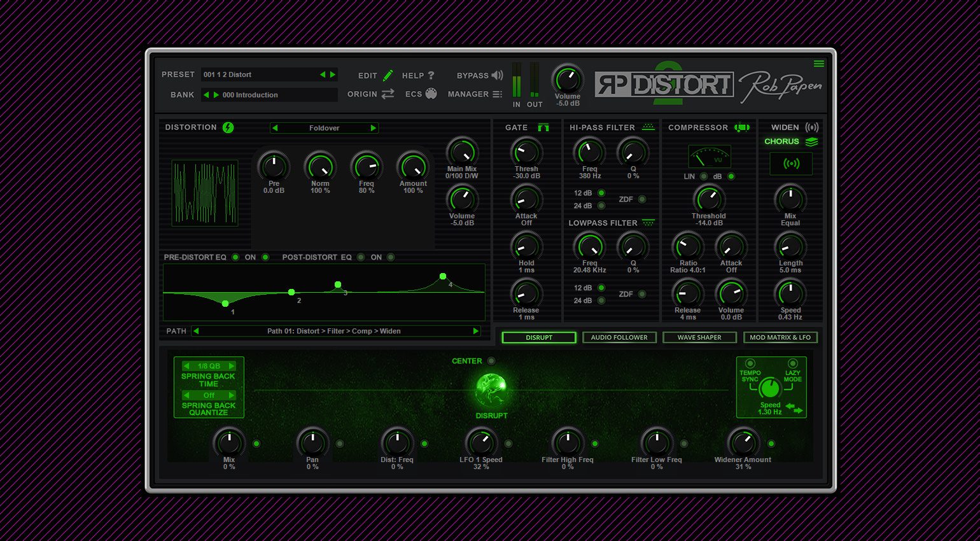Toggle the Distortion power icon
980x541 pixels.
[228, 127]
